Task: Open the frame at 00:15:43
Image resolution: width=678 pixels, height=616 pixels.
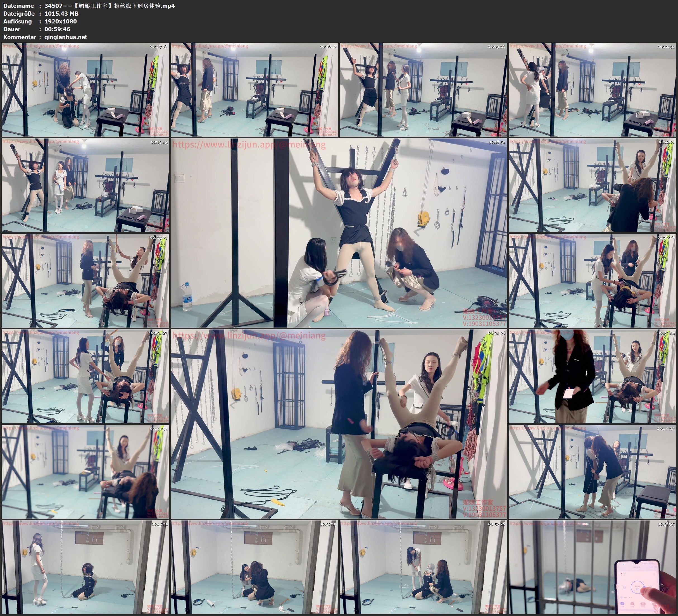Action: 85,185
